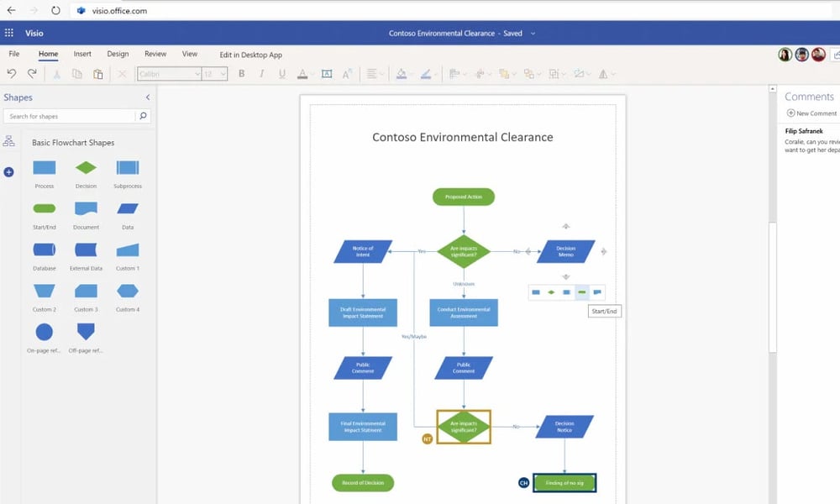Viewport: 840px width, 504px height.
Task: Click Edit in Desktop App
Action: tap(250, 55)
